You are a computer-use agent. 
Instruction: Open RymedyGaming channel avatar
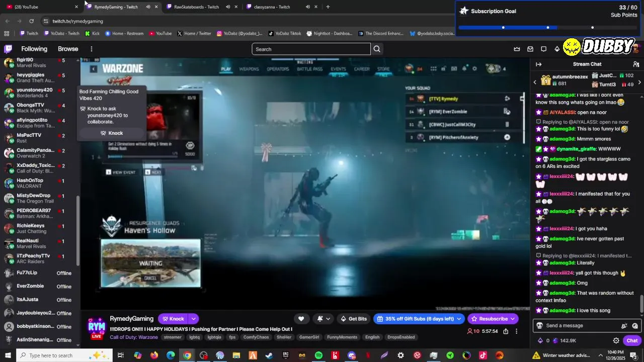(97, 326)
